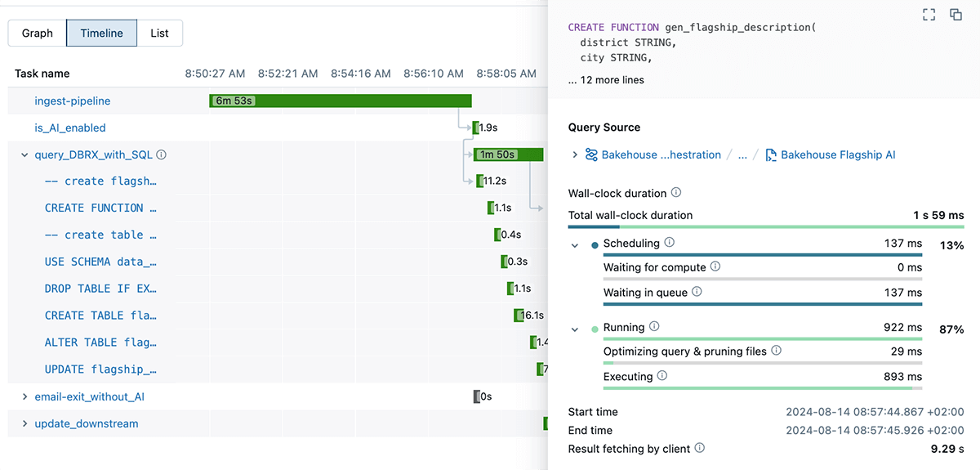Viewport: 980px width, 470px height.
Task: Open the ingest-pipeline task link
Action: [x=72, y=101]
